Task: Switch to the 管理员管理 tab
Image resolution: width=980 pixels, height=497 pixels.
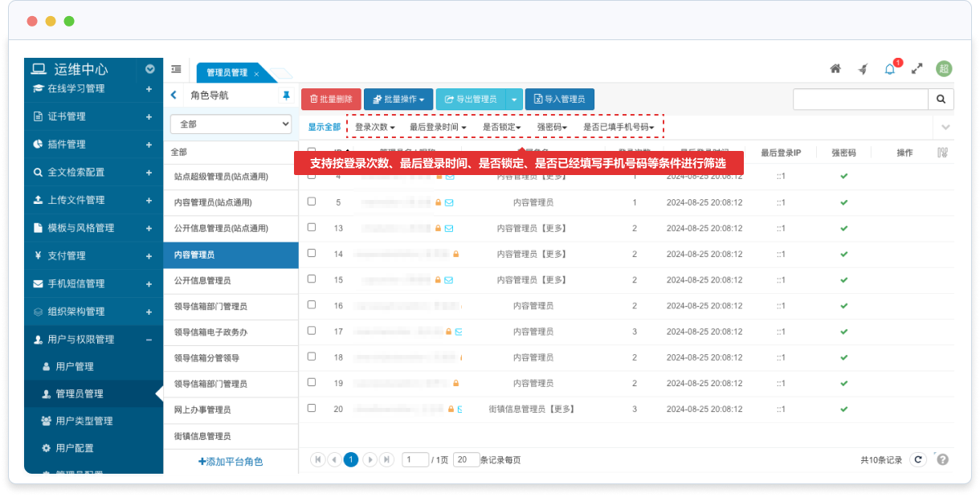Action: click(x=227, y=72)
